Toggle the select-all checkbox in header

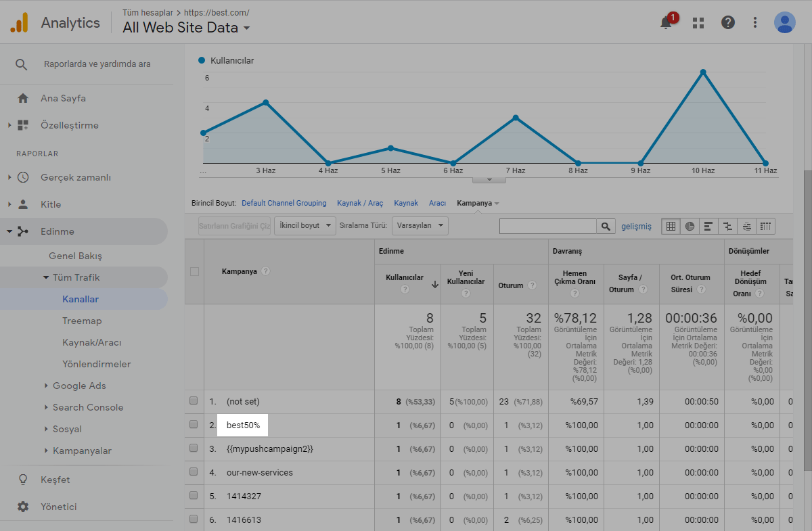tap(195, 271)
